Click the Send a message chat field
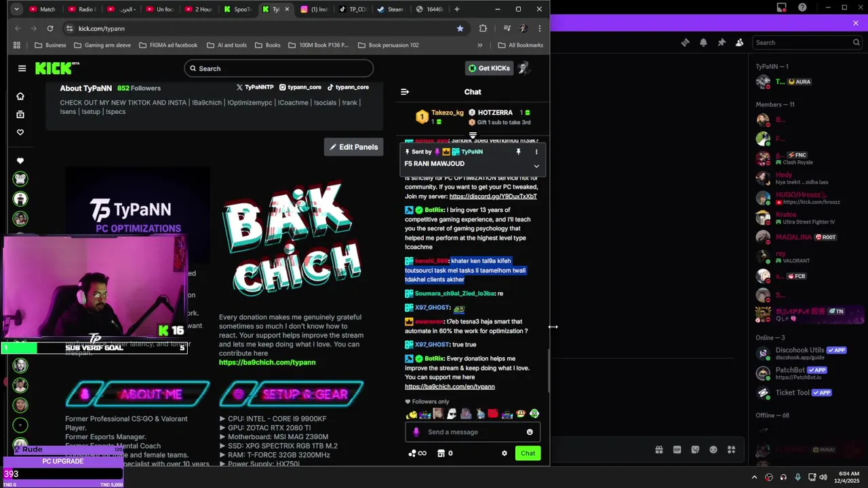 pos(473,432)
